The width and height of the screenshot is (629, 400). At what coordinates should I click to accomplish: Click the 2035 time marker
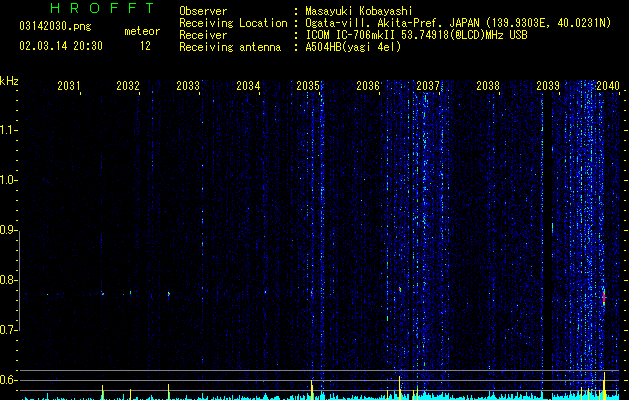point(308,86)
